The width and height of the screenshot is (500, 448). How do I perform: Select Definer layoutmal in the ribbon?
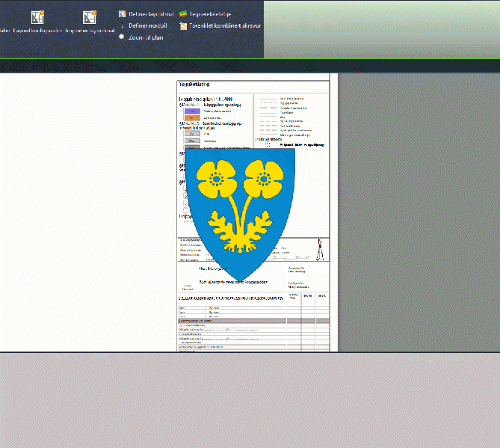click(146, 14)
